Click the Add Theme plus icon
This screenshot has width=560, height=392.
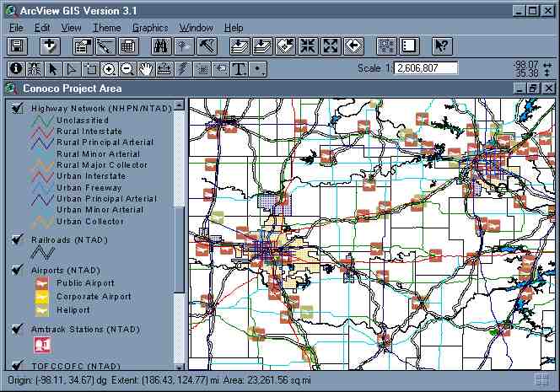(50, 46)
